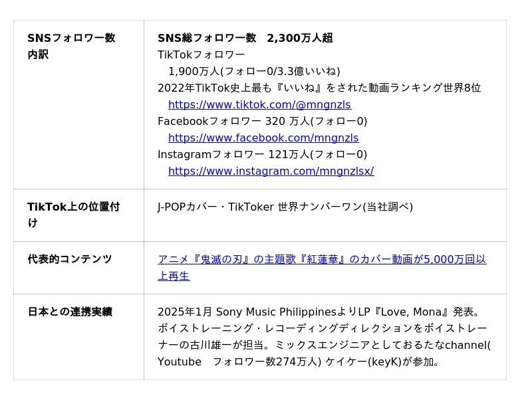532x400 pixels.
Task: Click the 2,300万人超 total figure
Action: (300, 38)
